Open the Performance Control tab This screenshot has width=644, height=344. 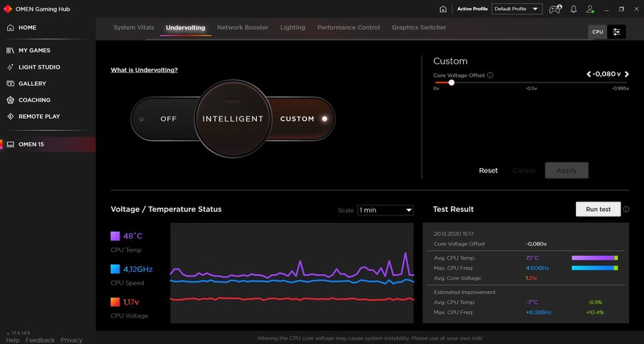pos(348,28)
